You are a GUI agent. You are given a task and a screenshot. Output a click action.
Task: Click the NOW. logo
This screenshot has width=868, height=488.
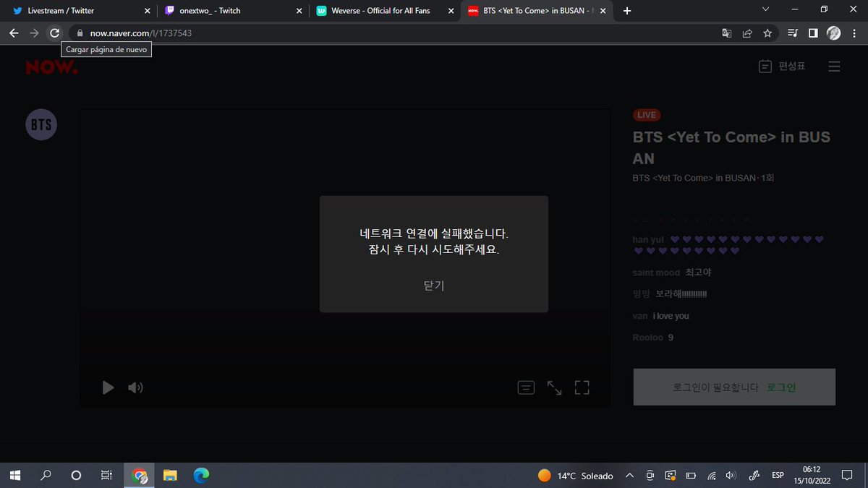pos(51,67)
